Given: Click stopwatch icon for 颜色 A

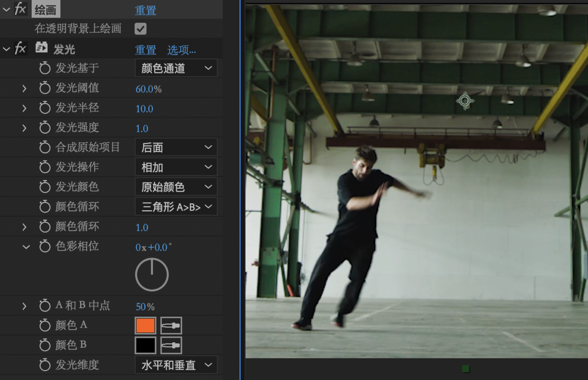Looking at the screenshot, I should (x=45, y=325).
